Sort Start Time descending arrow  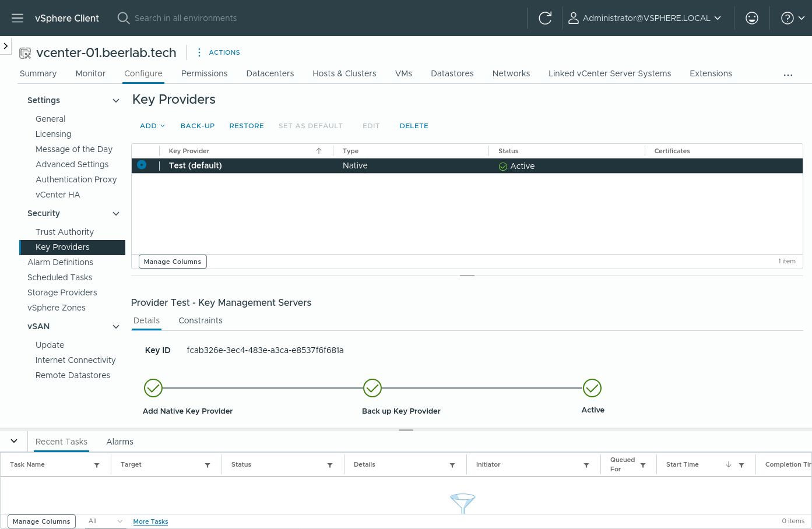[x=729, y=465]
